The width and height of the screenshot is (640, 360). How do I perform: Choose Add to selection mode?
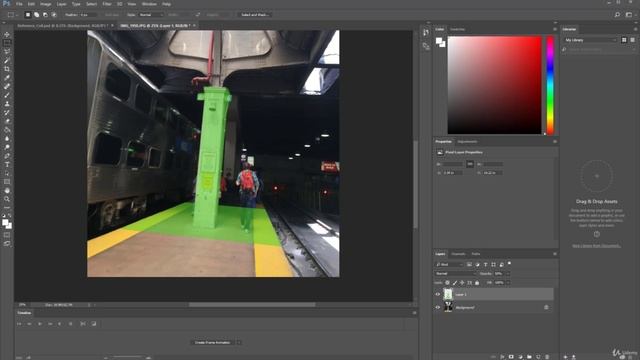(36, 15)
